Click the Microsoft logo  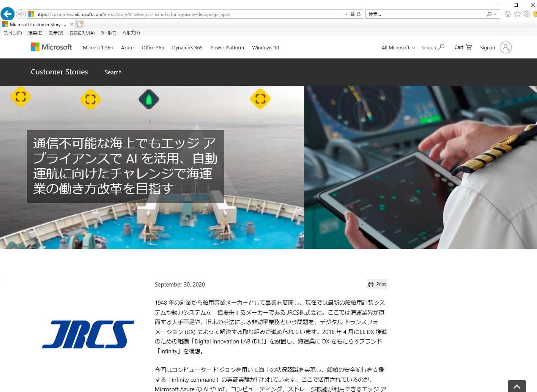coord(51,47)
